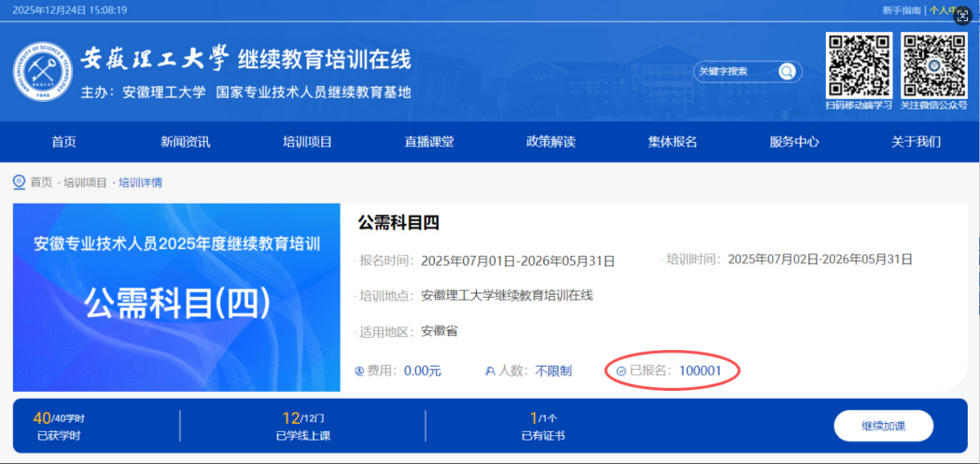Image resolution: width=980 pixels, height=464 pixels.
Task: Click the magnifier search icon
Action: pyautogui.click(x=787, y=71)
